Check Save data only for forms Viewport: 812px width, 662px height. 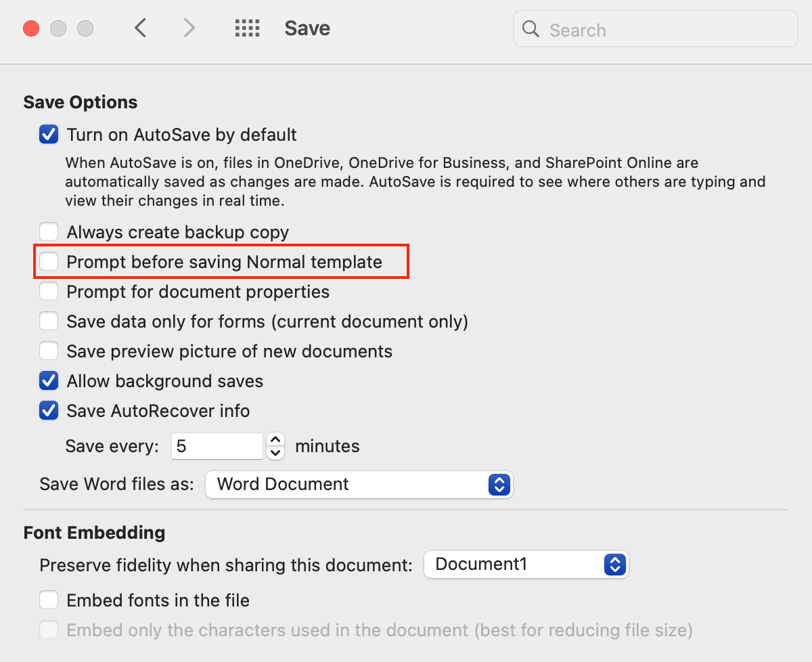[49, 322]
